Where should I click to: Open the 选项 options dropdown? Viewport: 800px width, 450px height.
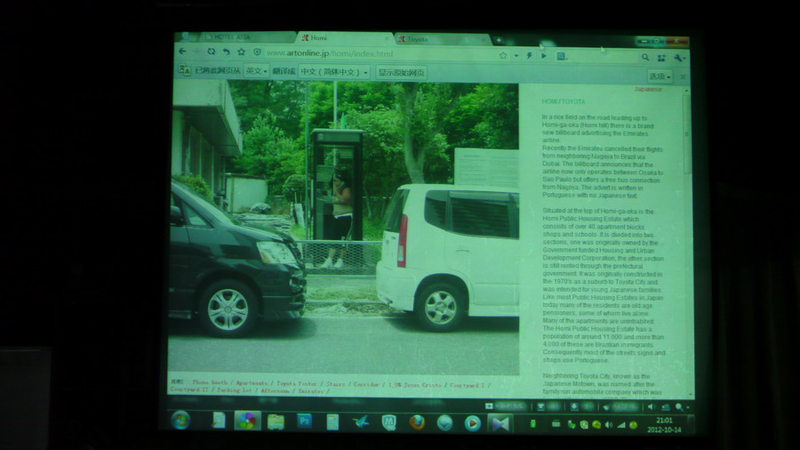tap(660, 77)
